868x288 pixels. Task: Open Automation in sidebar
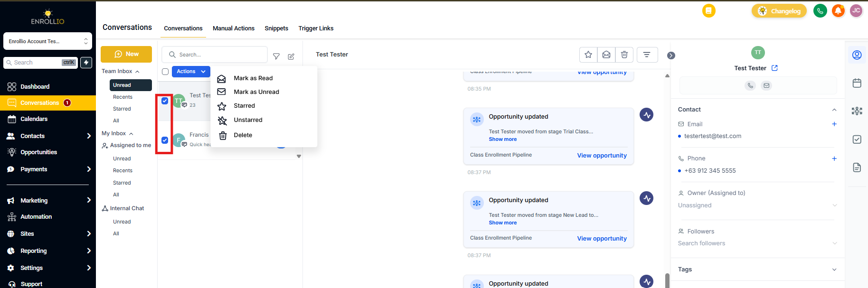(x=36, y=217)
